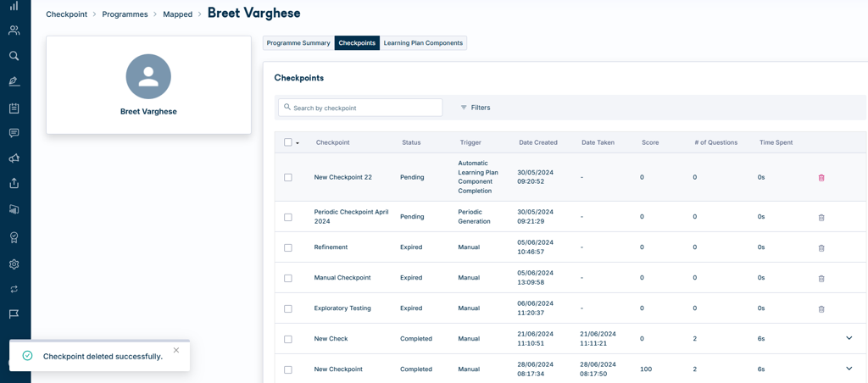The height and width of the screenshot is (383, 868).
Task: Click the search magnifier sidebar icon
Action: (14, 55)
